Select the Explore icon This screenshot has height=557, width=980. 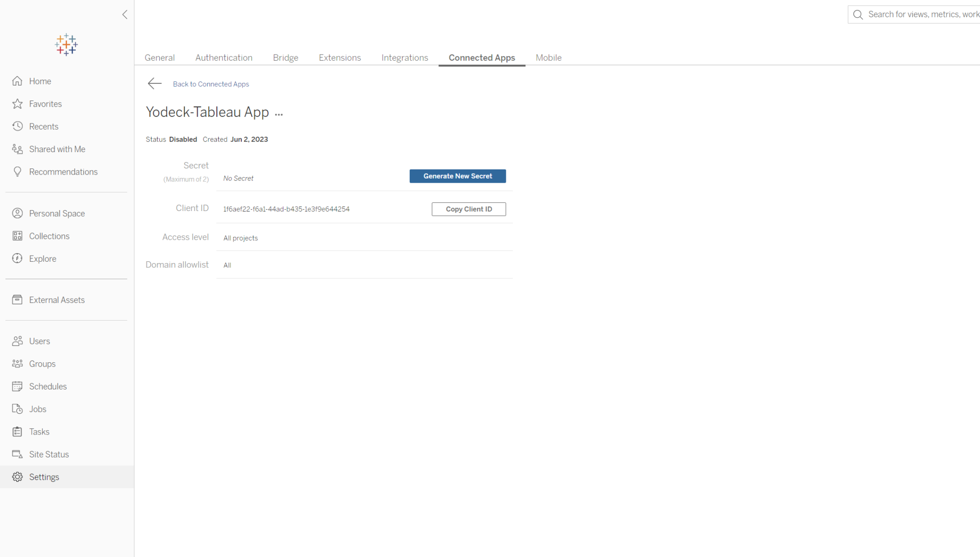point(18,258)
